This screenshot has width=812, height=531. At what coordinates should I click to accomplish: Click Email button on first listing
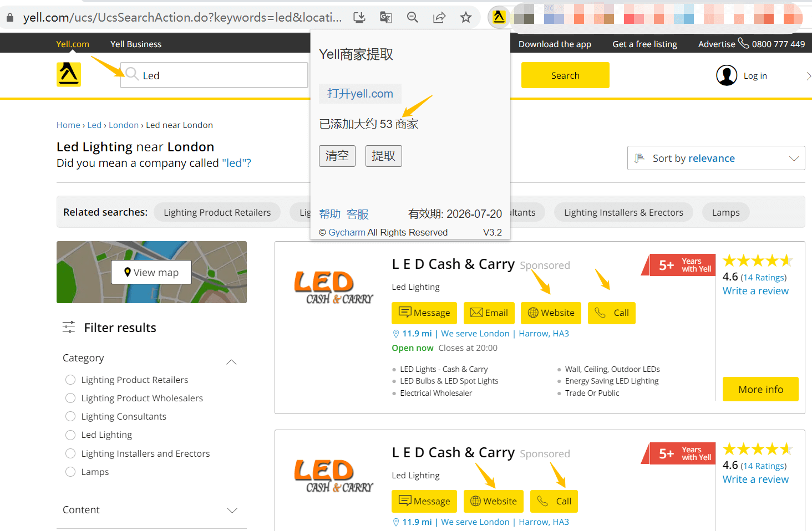tap(489, 313)
